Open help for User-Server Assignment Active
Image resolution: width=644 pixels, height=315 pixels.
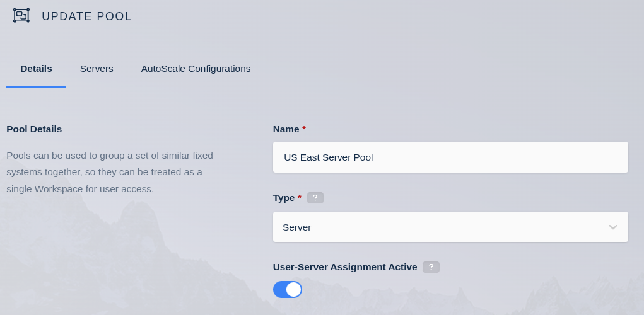click(x=431, y=267)
